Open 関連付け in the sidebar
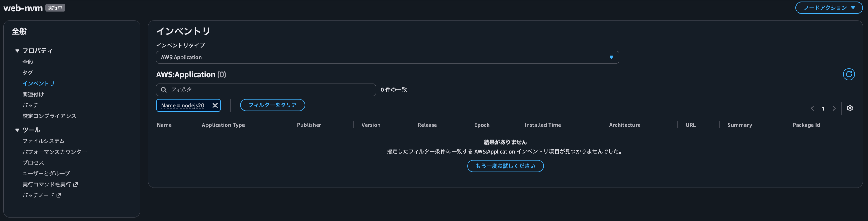868x221 pixels. tap(33, 94)
